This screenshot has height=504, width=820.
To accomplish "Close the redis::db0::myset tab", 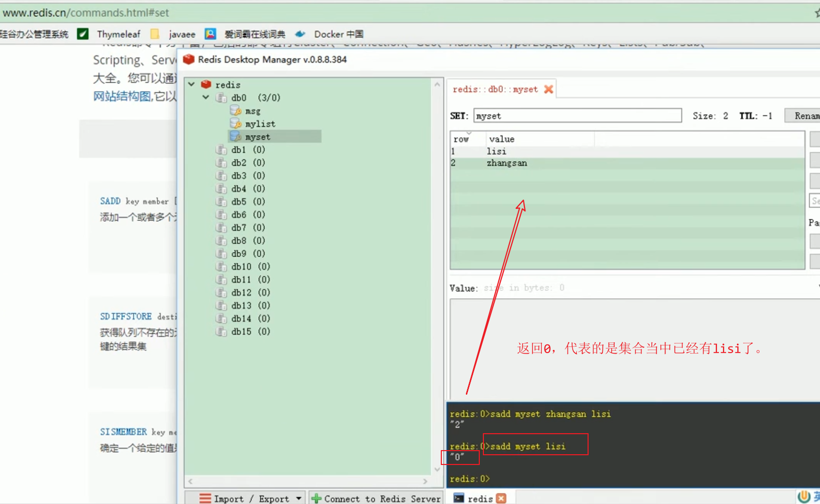I will click(549, 89).
